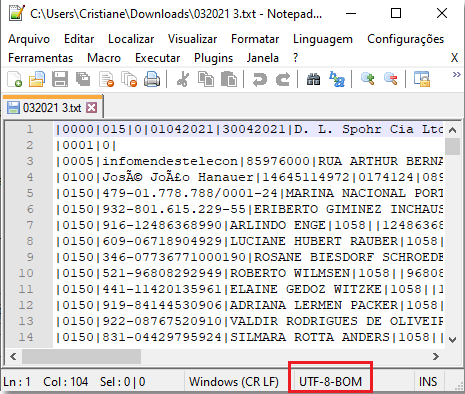Zoom out with magnifier minus icon
The height and width of the screenshot is (394, 465).
pyautogui.click(x=391, y=79)
